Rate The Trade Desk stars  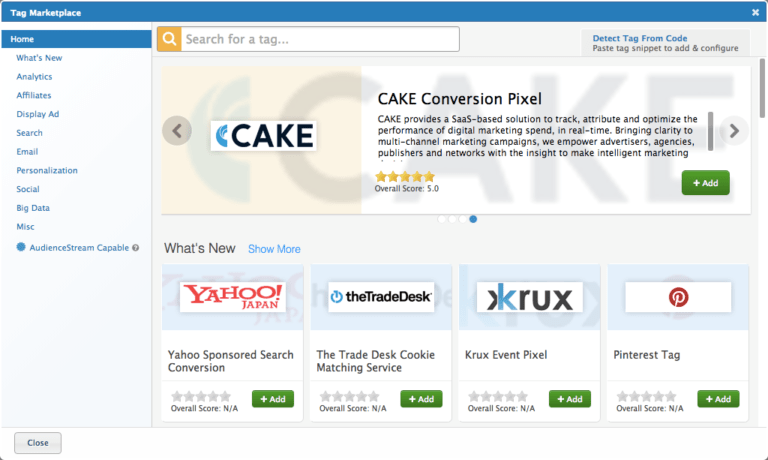click(x=349, y=396)
